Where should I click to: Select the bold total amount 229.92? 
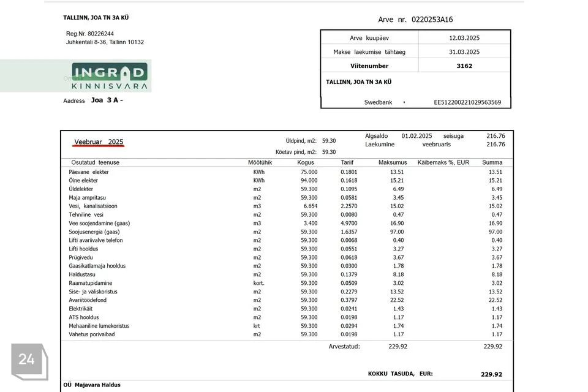491,374
